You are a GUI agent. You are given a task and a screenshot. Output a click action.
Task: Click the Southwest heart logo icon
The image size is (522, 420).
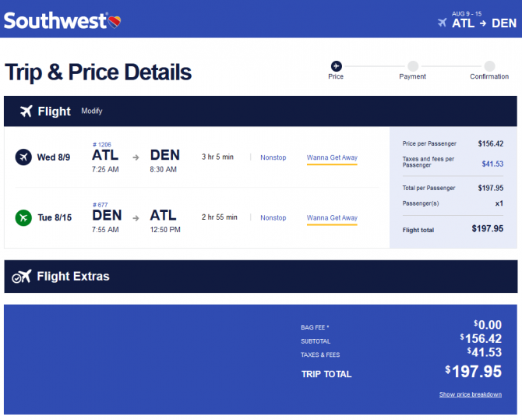115,22
